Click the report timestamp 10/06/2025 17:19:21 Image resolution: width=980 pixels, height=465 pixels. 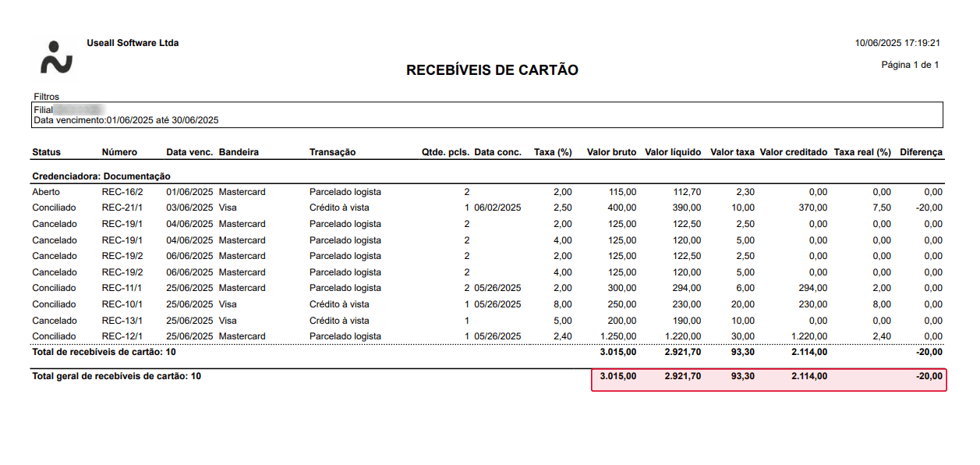(897, 43)
